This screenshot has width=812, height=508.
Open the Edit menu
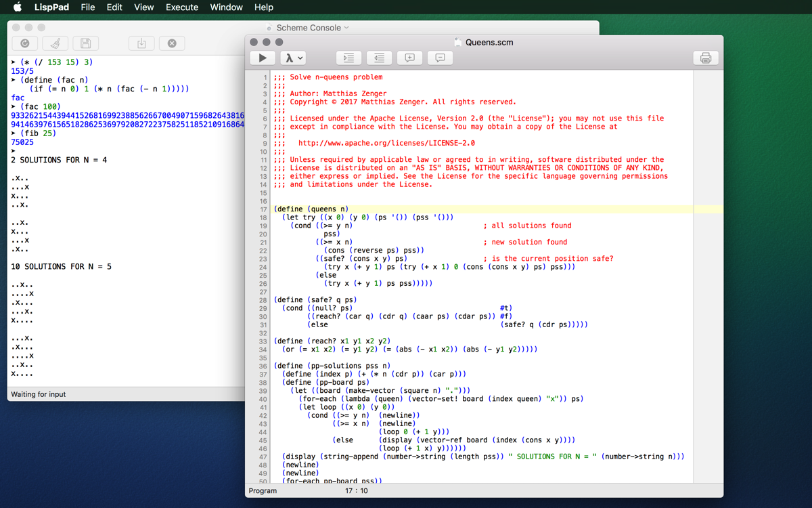(x=115, y=7)
